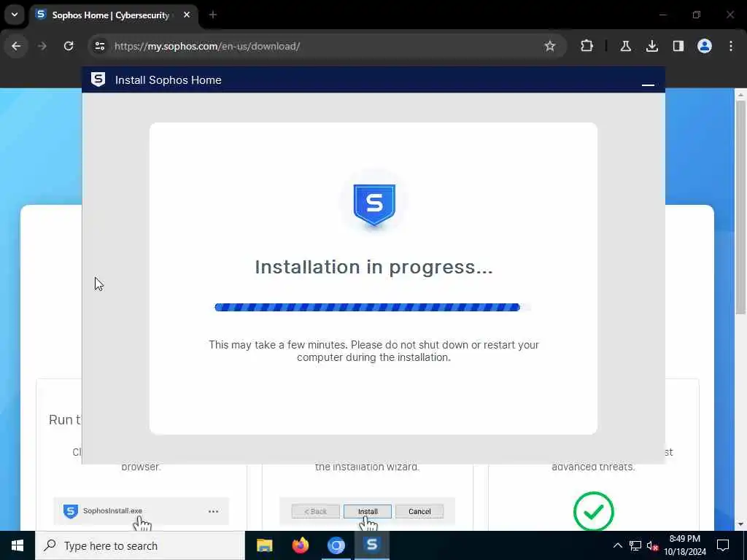Click 'the installation wizard.' text on the page

[367, 467]
